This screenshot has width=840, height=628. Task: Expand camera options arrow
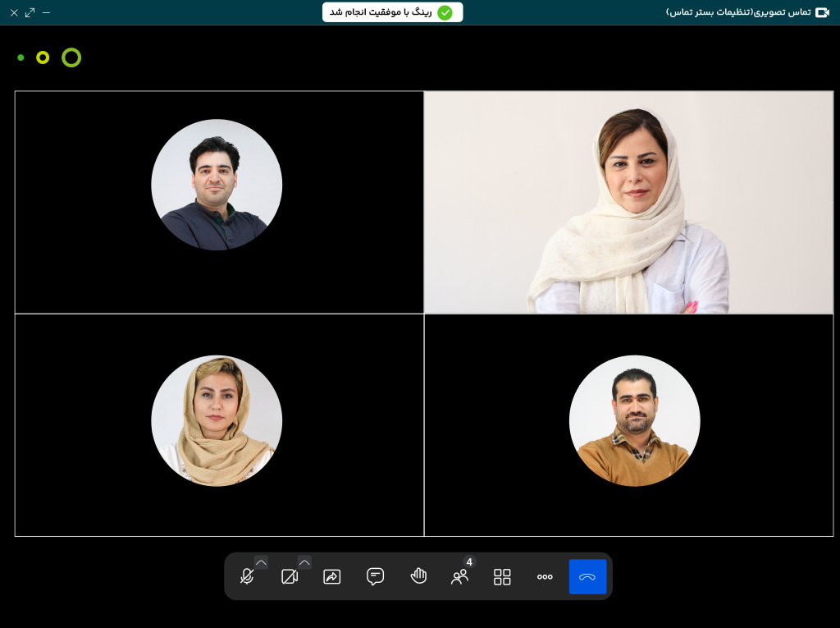pos(304,562)
